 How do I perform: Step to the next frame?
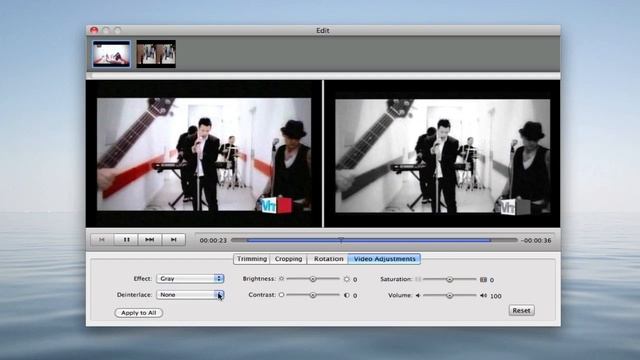tap(173, 240)
